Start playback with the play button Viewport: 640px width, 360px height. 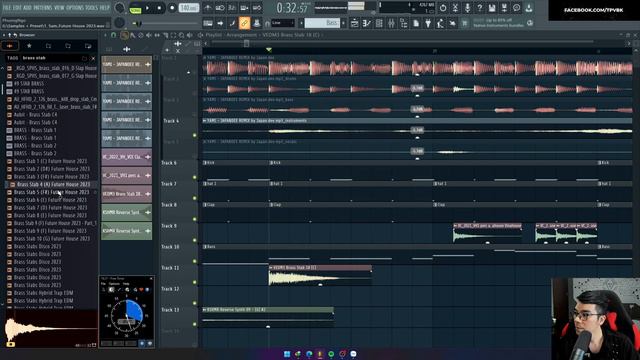[x=147, y=8]
